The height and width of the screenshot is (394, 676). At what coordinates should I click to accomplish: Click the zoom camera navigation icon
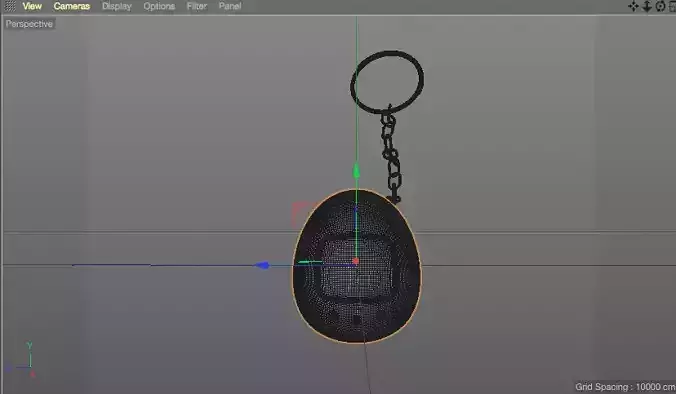click(x=647, y=6)
